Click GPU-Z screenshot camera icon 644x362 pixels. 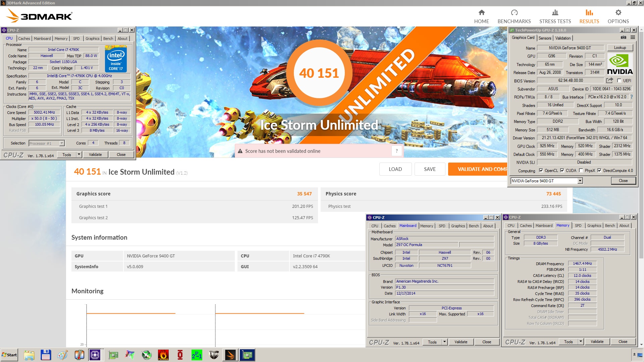click(x=623, y=38)
